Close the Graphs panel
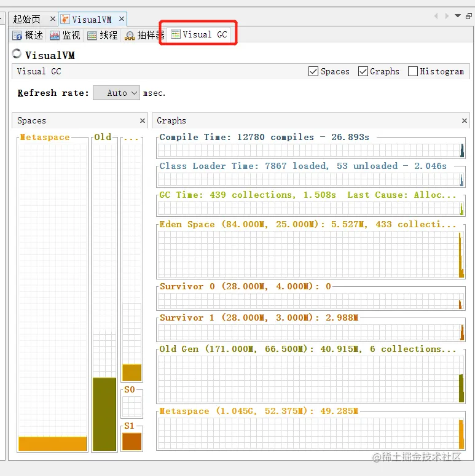 (465, 121)
